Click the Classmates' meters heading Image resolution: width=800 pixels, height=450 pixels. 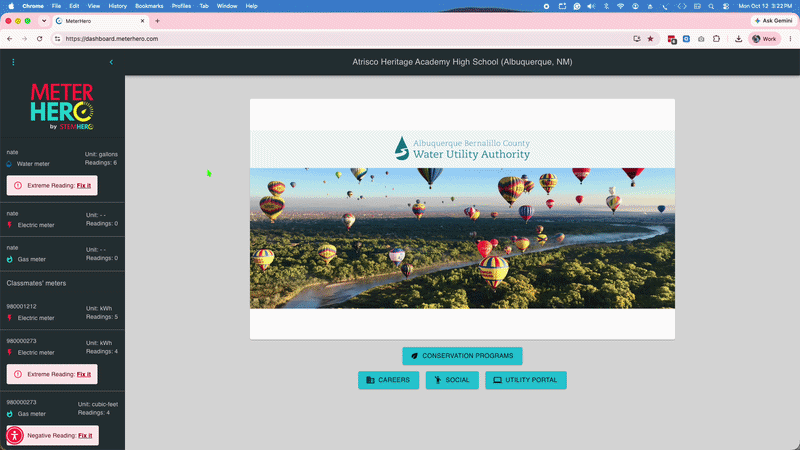pos(36,283)
